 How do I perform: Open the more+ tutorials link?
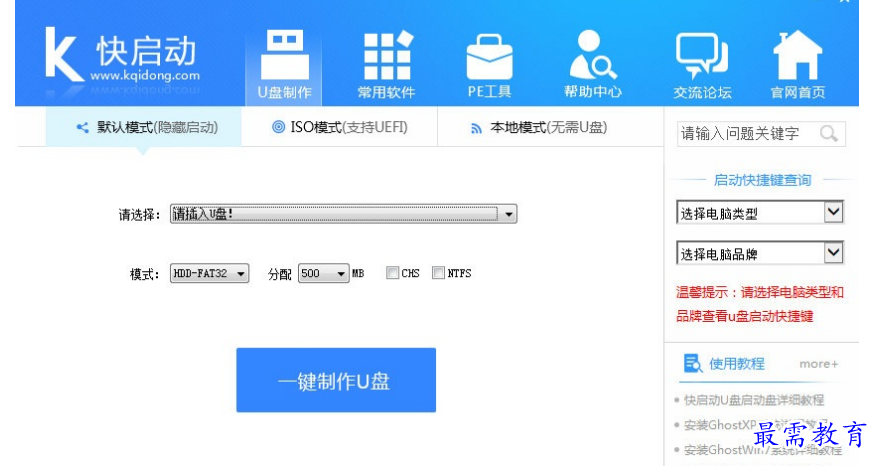click(x=819, y=364)
